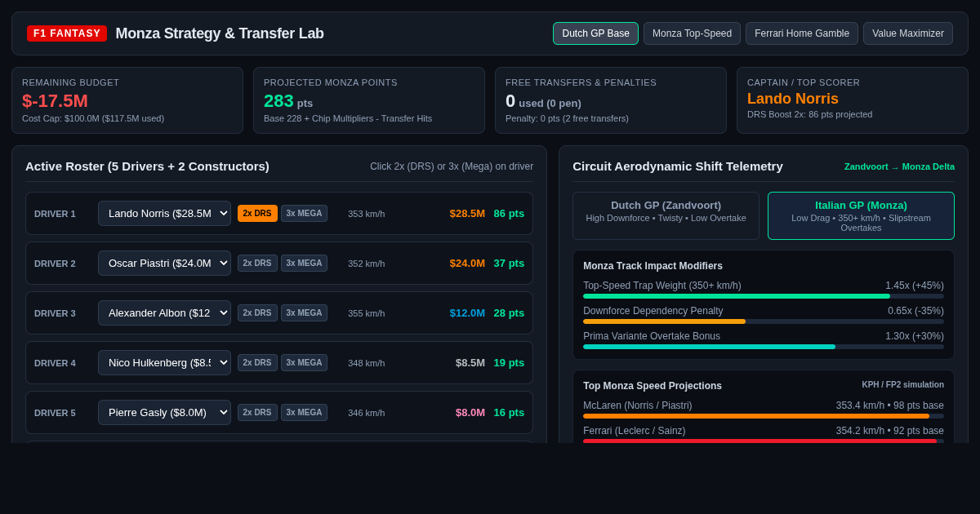This screenshot has width=980, height=514.
Task: Click the $8.0M price for Gasly
Action: [470, 412]
